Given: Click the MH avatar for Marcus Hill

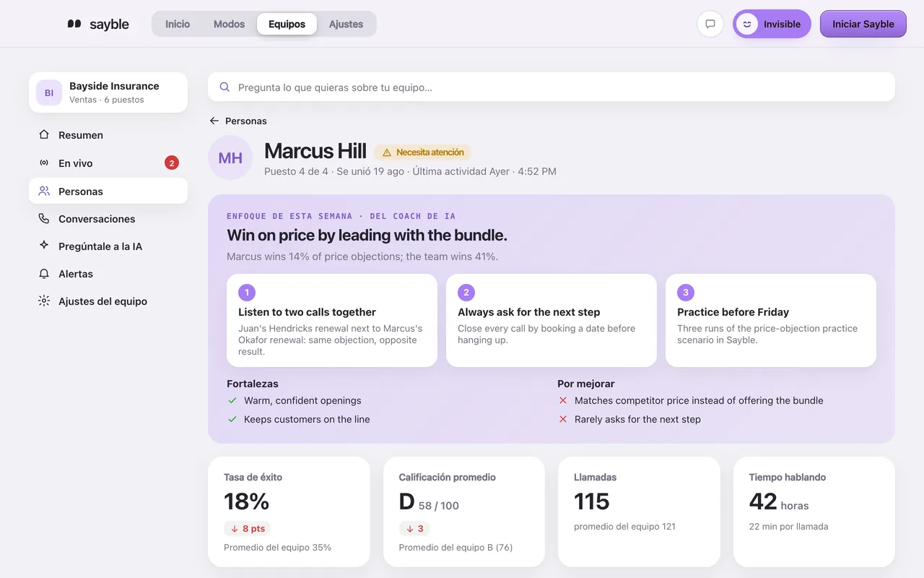Looking at the screenshot, I should point(230,158).
